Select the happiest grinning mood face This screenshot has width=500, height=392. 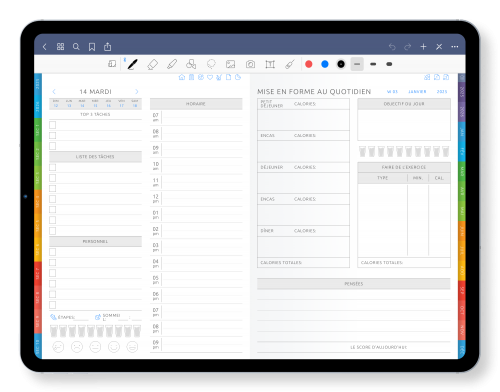pyautogui.click(x=132, y=347)
